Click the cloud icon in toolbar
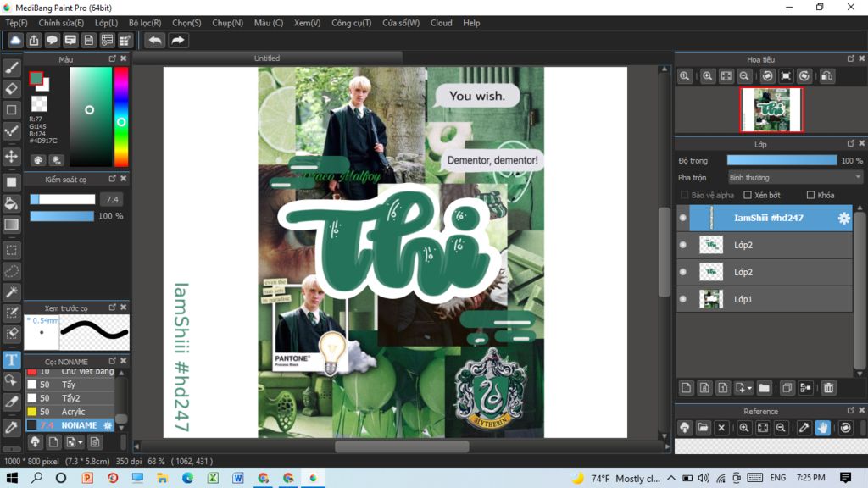The image size is (868, 488). [x=15, y=40]
